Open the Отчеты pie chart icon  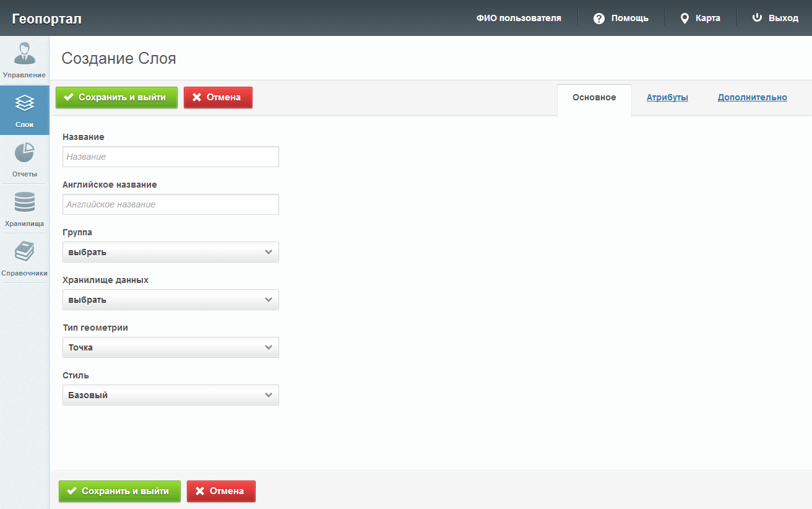24,152
